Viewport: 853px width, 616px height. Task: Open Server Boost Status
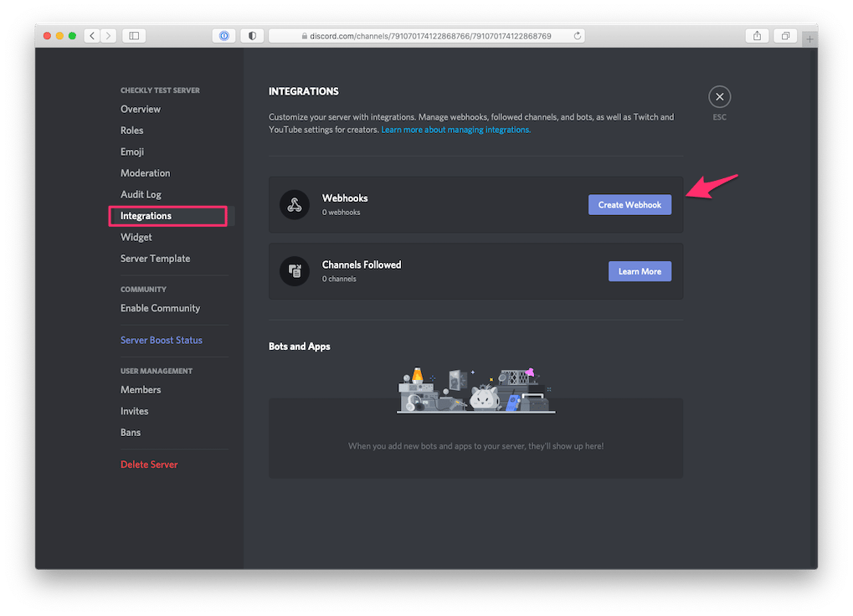tap(161, 341)
